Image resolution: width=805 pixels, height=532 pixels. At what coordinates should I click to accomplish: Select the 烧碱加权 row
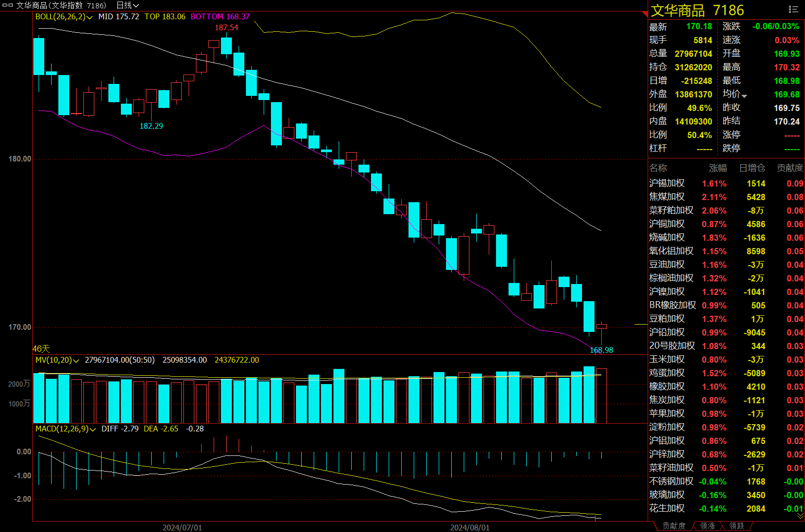coord(726,238)
